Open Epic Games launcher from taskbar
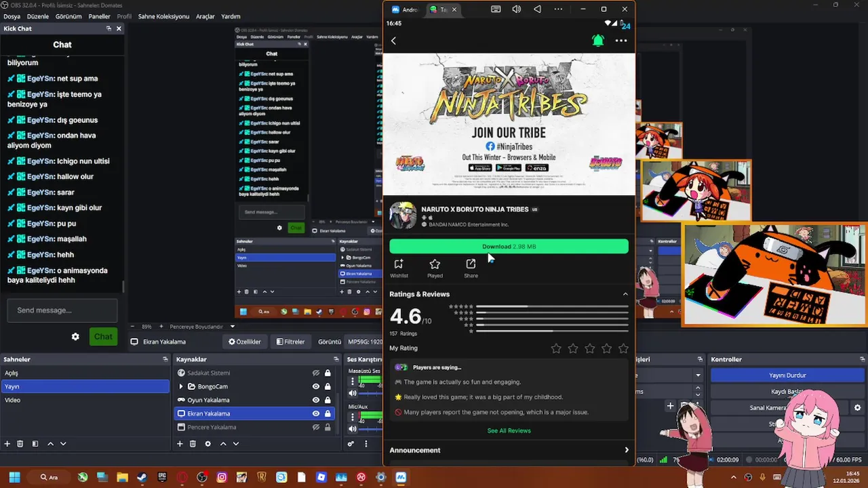This screenshot has width=868, height=488. click(162, 477)
